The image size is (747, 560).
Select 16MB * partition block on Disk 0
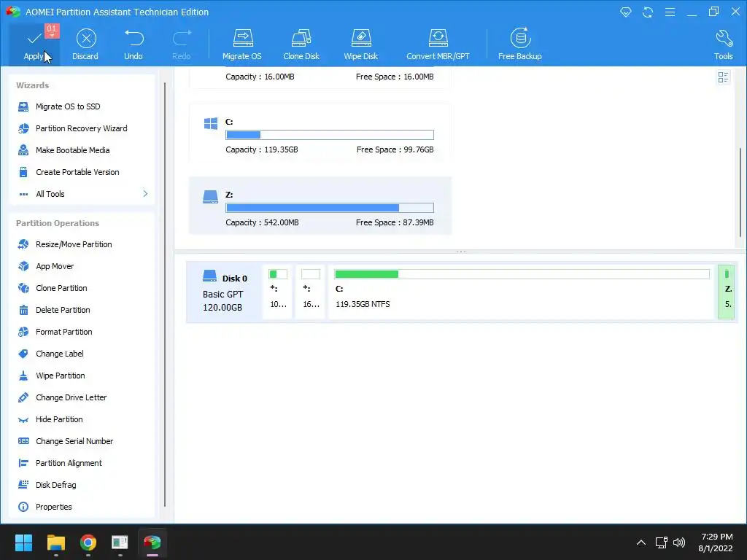point(311,291)
